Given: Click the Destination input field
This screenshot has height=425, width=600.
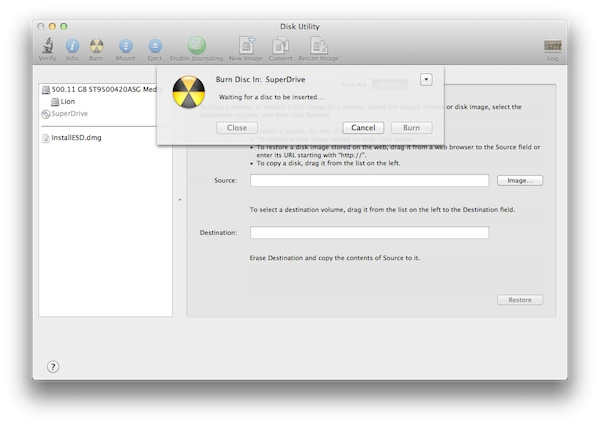Looking at the screenshot, I should pos(369,233).
